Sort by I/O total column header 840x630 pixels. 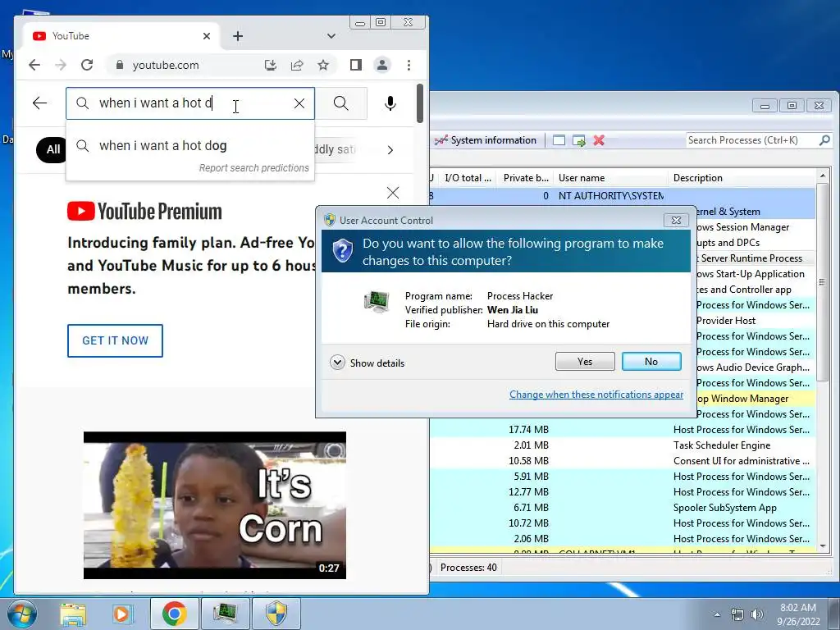[468, 178]
